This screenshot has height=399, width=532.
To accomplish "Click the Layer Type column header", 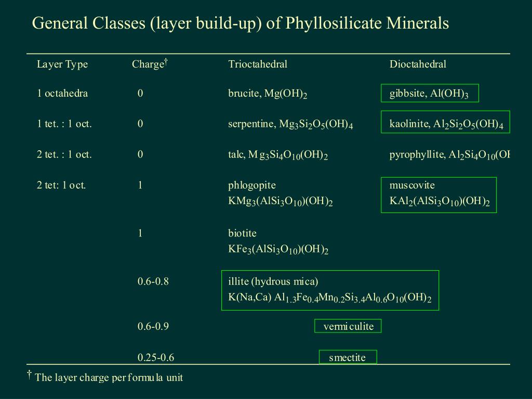I will 62,64.
